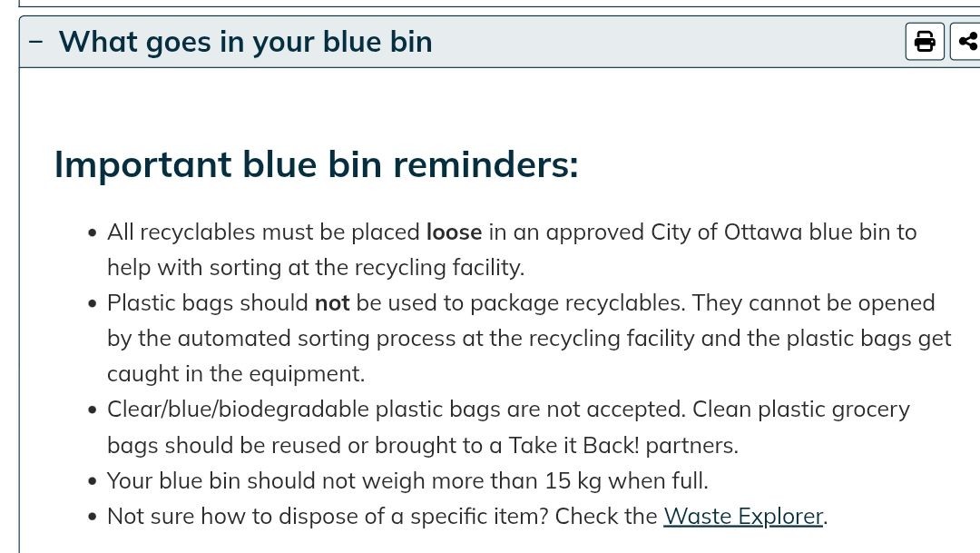This screenshot has height=553, width=980.
Task: Click empty area of blue bin header bar
Action: (x=669, y=42)
